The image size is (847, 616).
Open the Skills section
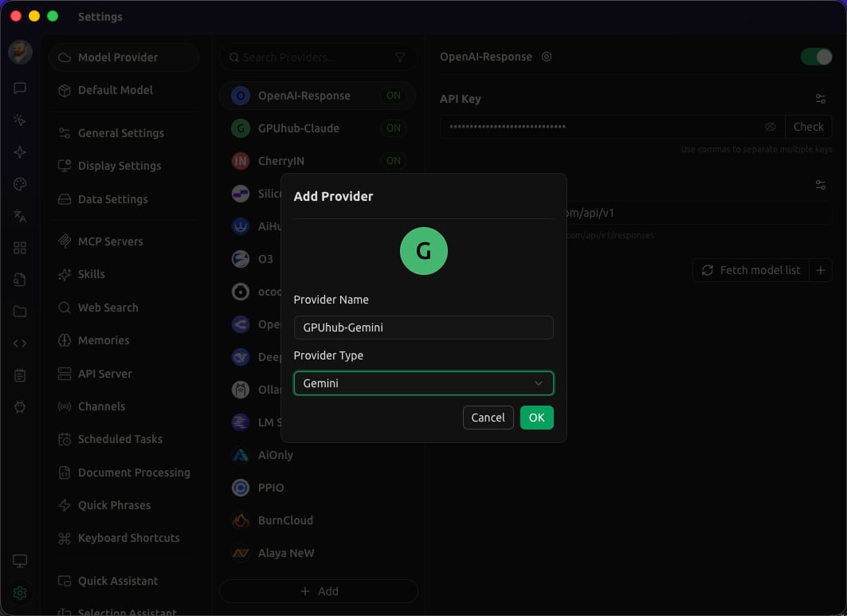[x=124, y=274]
